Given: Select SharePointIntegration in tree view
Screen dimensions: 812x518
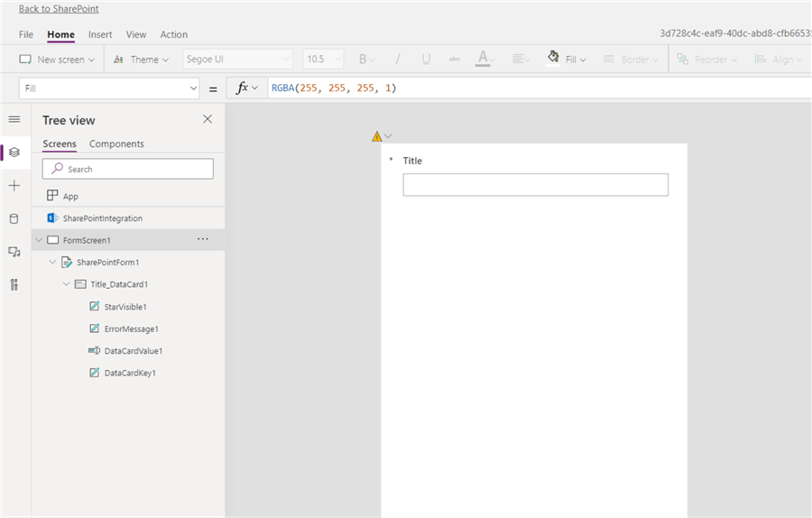Looking at the screenshot, I should coord(128,218).
